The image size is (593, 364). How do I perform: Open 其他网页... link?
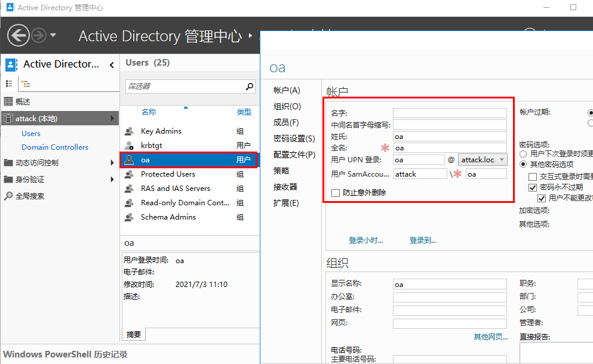pos(490,337)
